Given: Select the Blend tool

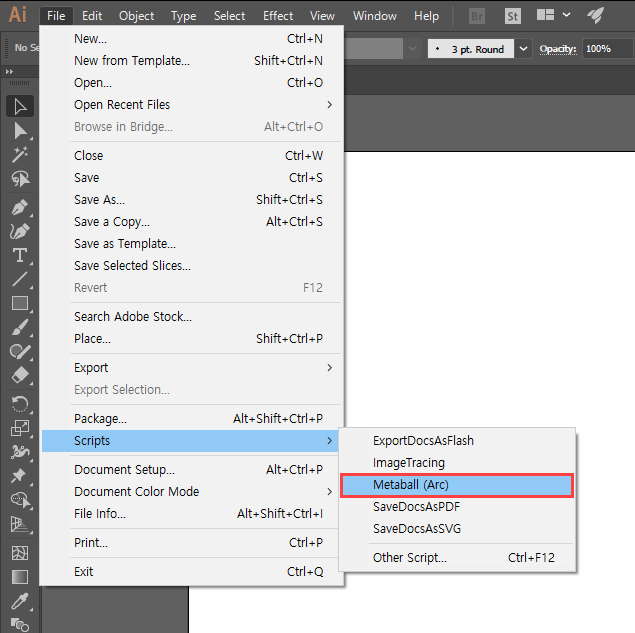Looking at the screenshot, I should [20, 624].
